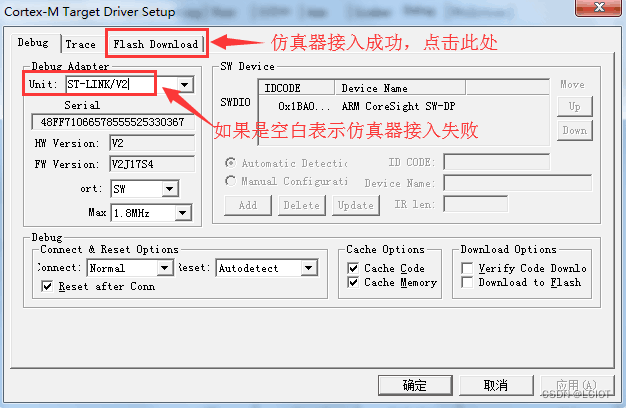Switch to the Trace tab
626x408 pixels.
click(80, 44)
